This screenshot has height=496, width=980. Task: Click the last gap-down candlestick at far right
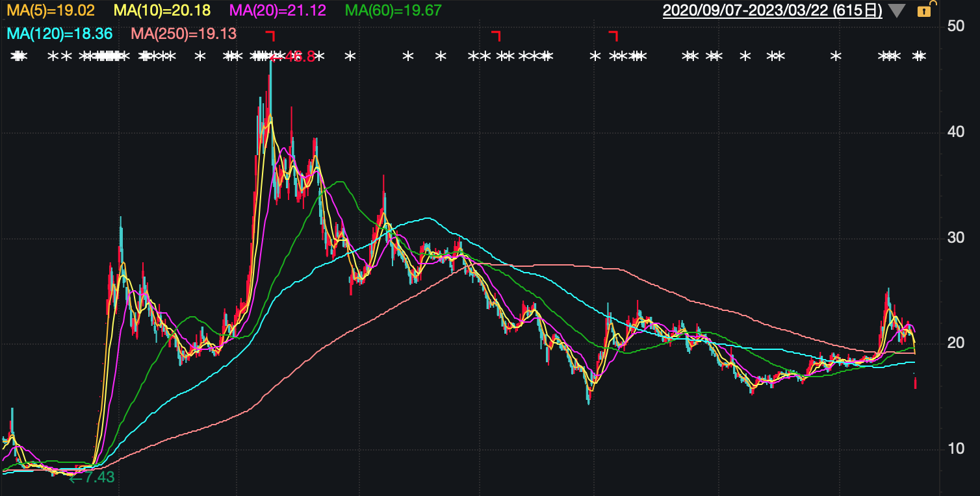click(916, 383)
